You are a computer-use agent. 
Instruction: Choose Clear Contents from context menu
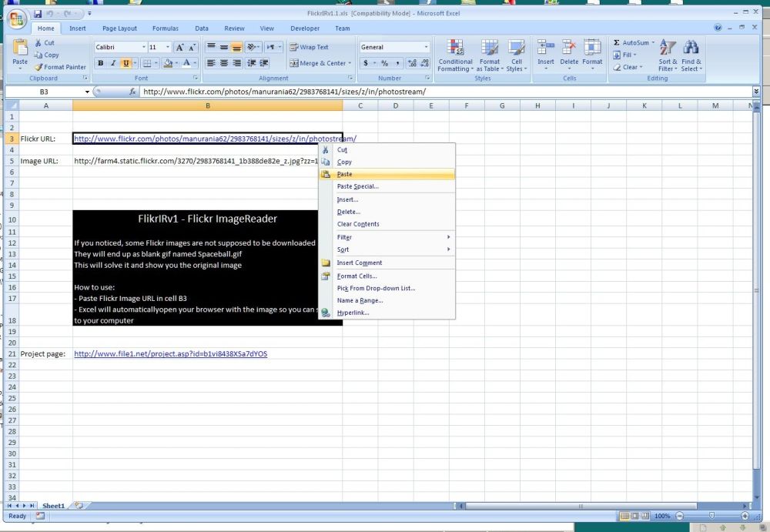coord(387,224)
